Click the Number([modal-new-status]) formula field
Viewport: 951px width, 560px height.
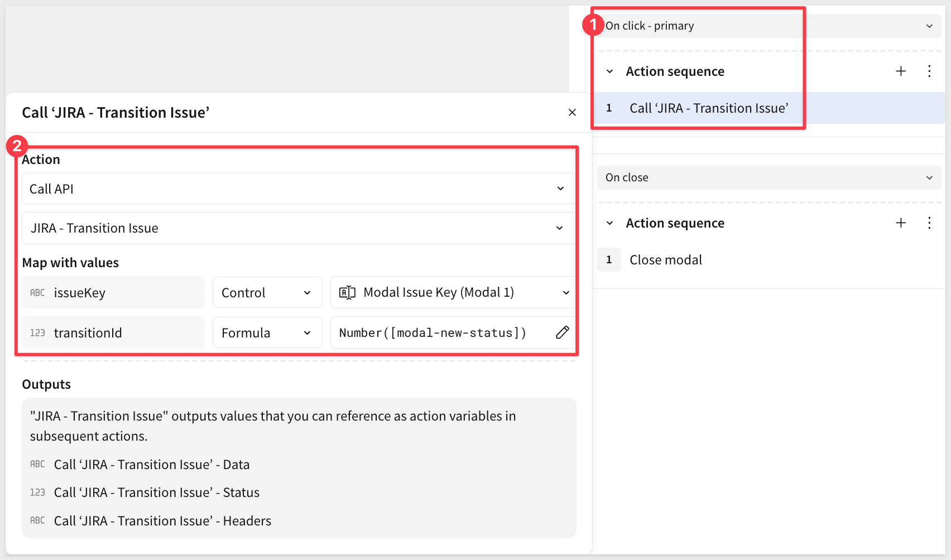coord(433,333)
